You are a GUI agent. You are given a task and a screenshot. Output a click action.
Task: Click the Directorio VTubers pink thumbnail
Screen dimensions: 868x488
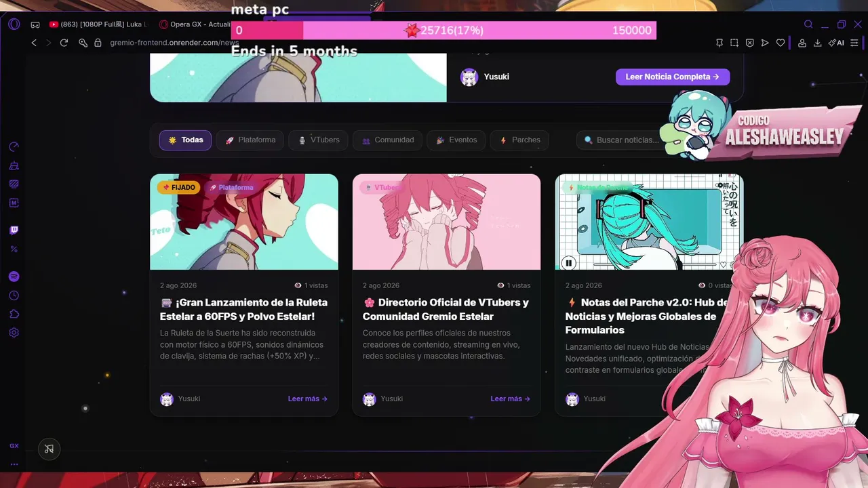pyautogui.click(x=446, y=222)
